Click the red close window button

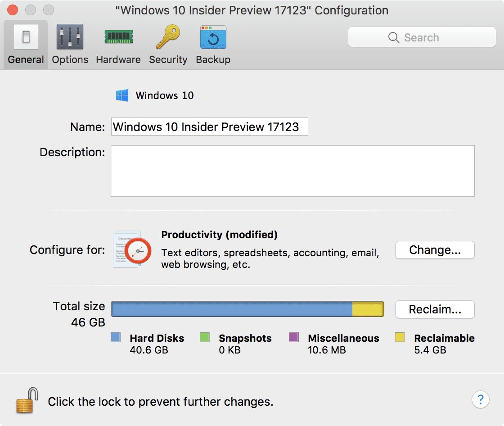[x=13, y=10]
